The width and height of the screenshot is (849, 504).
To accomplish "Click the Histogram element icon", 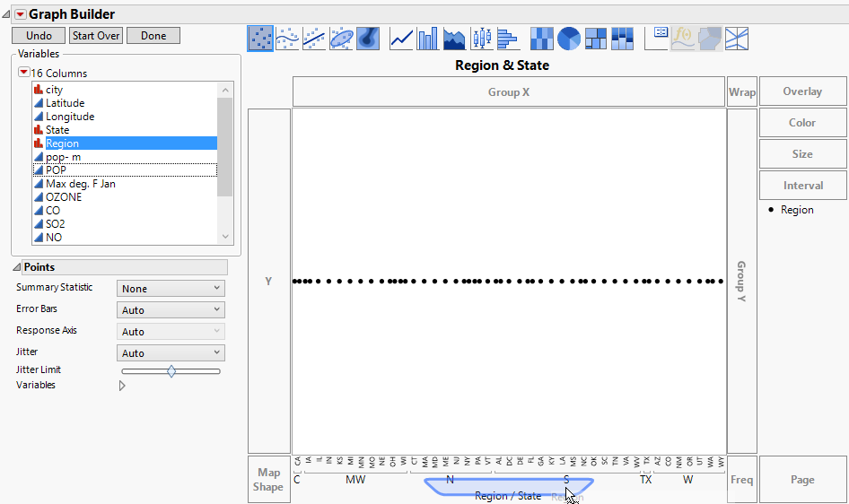I will point(508,39).
